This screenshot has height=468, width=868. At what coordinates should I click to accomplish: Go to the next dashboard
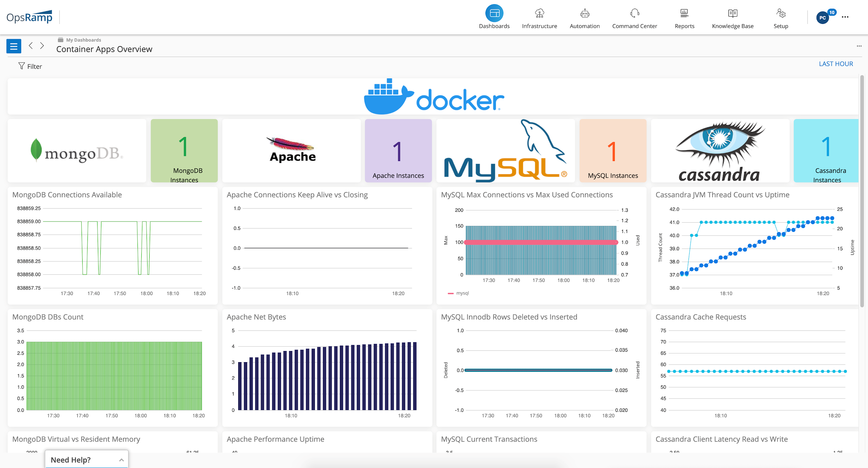(42, 45)
